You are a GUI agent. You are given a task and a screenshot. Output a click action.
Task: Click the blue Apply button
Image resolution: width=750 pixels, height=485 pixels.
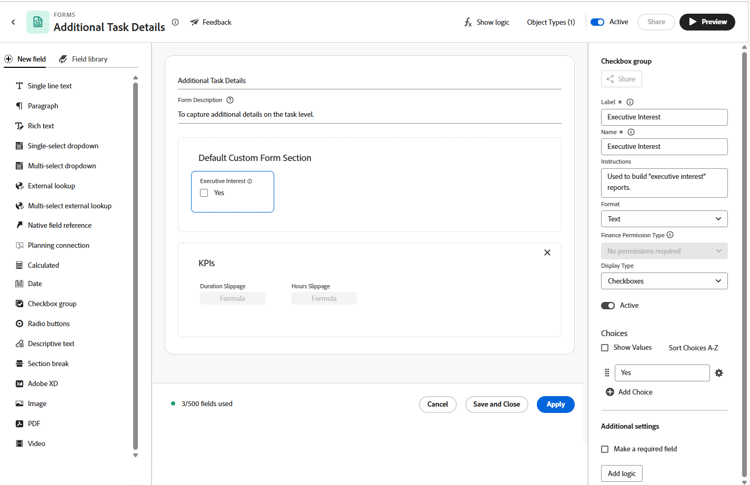point(555,404)
